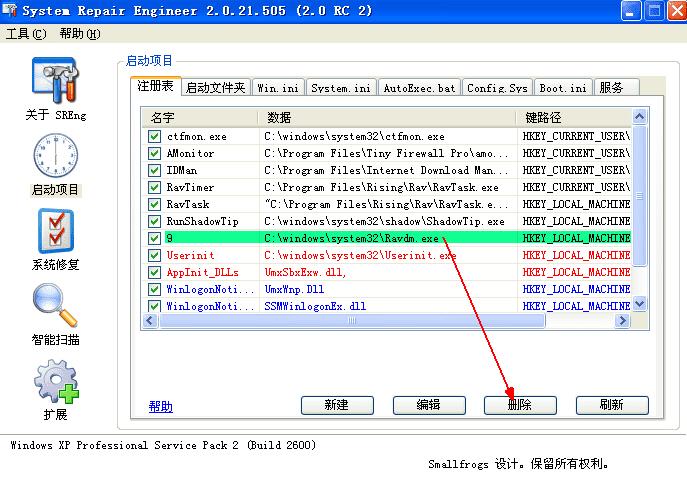Uncheck the RavTask startup entry
This screenshot has width=687, height=477.
(154, 205)
